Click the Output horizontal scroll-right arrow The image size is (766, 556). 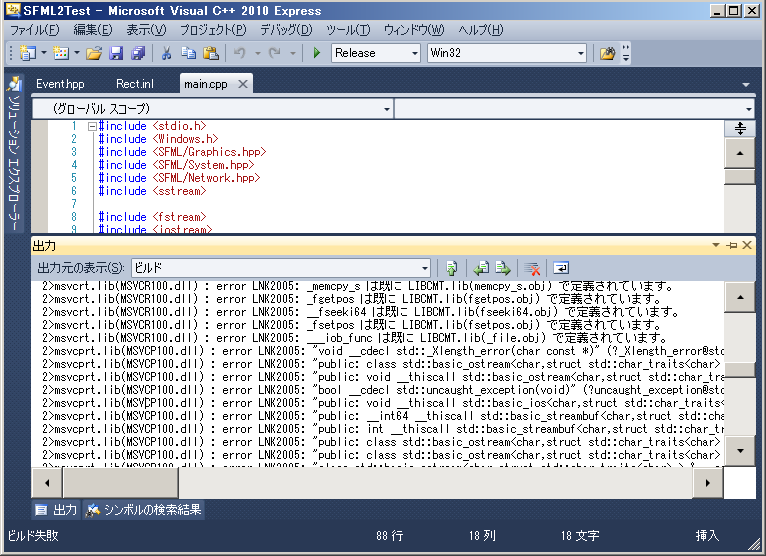coord(707,483)
